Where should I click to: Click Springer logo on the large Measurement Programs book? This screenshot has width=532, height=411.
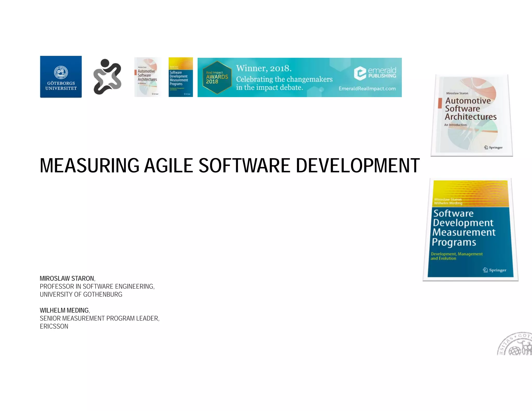pos(495,270)
